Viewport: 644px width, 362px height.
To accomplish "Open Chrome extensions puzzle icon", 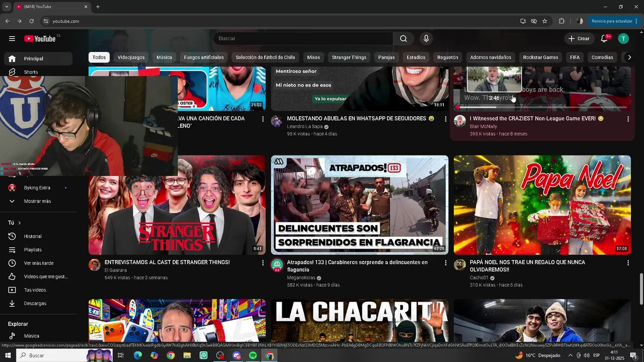I will pyautogui.click(x=561, y=21).
